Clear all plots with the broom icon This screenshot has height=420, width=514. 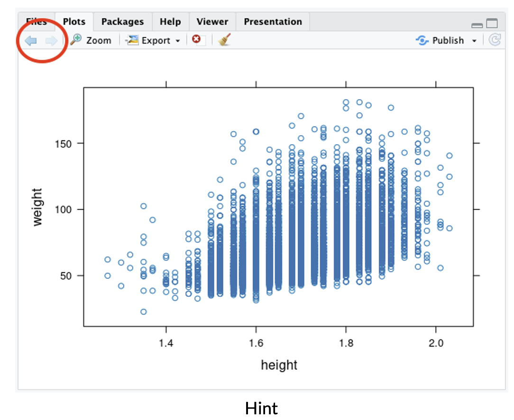[x=224, y=40]
